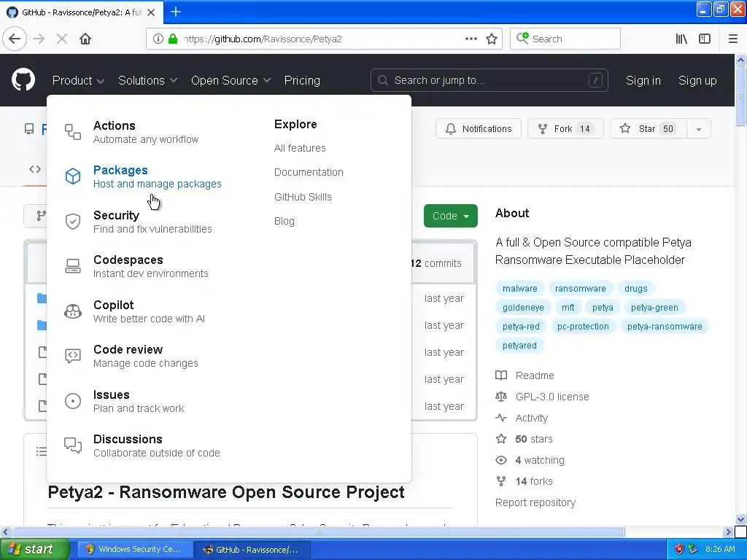
Task: Select Actions menu entry
Action: click(x=146, y=132)
